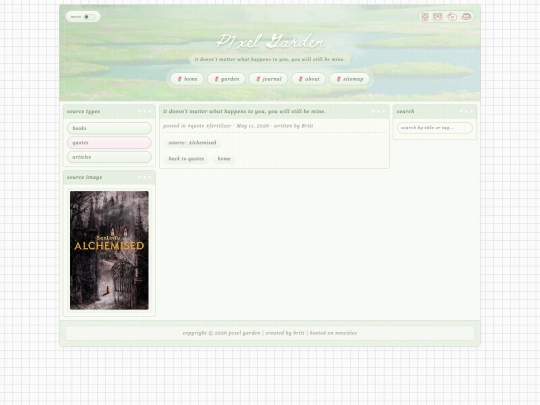Viewport: 540px width, 405px height.
Task: Go to the home nav button
Action: click(x=187, y=79)
